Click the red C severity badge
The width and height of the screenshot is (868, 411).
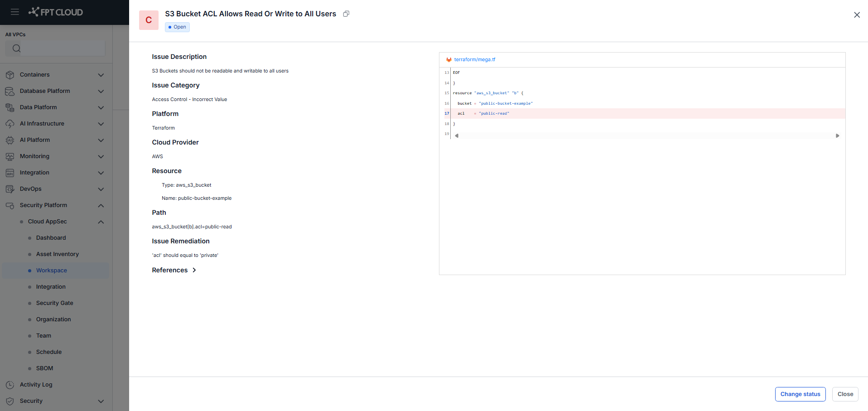[x=149, y=20]
